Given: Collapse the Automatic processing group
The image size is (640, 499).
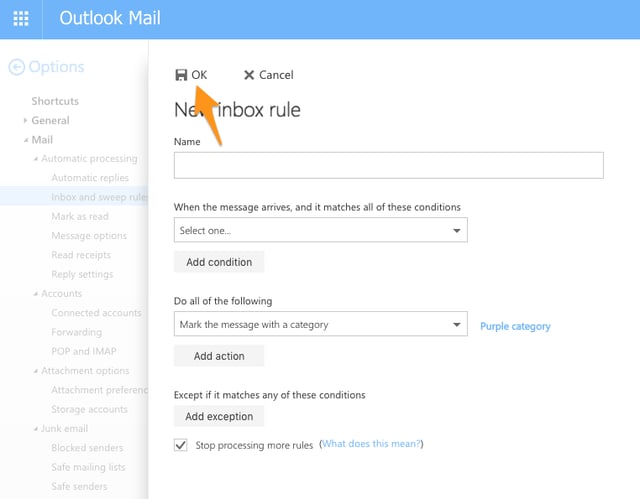Looking at the screenshot, I should [36, 159].
